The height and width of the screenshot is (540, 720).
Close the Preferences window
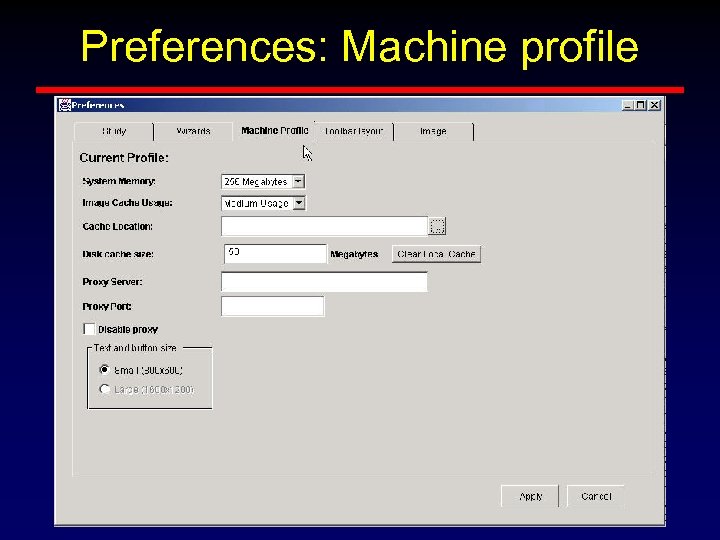[654, 105]
